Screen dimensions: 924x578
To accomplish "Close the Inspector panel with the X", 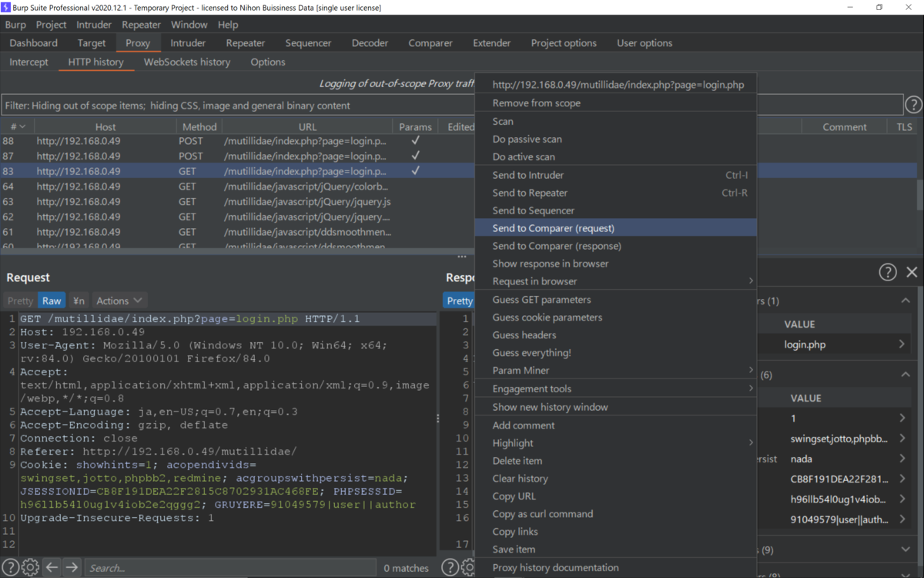I will [912, 271].
